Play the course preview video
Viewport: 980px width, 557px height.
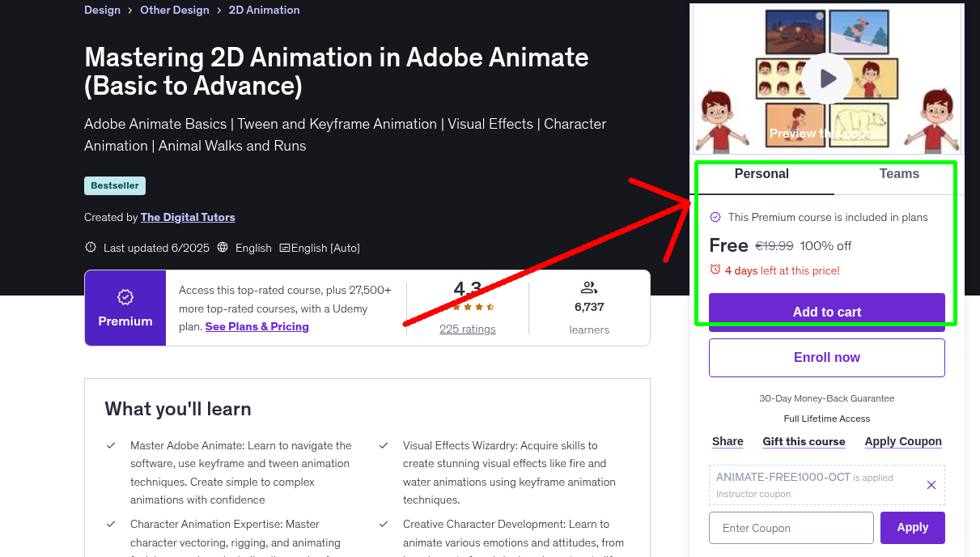coord(827,79)
